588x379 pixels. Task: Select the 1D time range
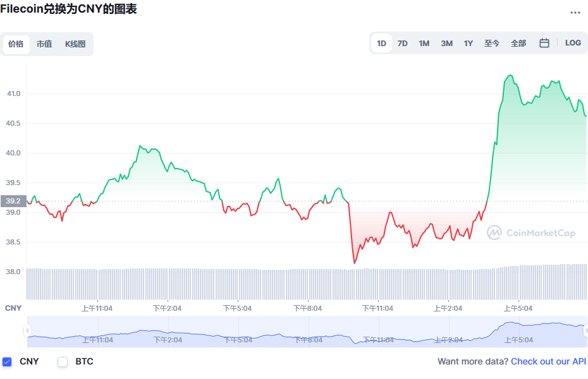381,44
